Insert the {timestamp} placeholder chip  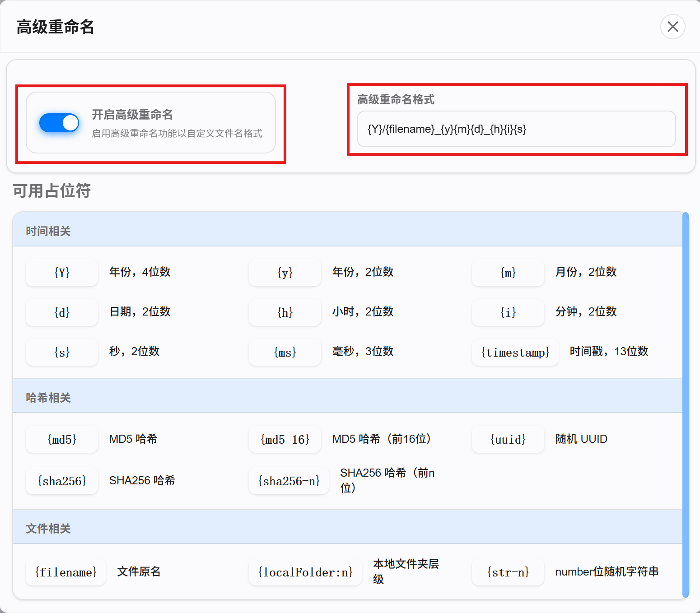(515, 352)
